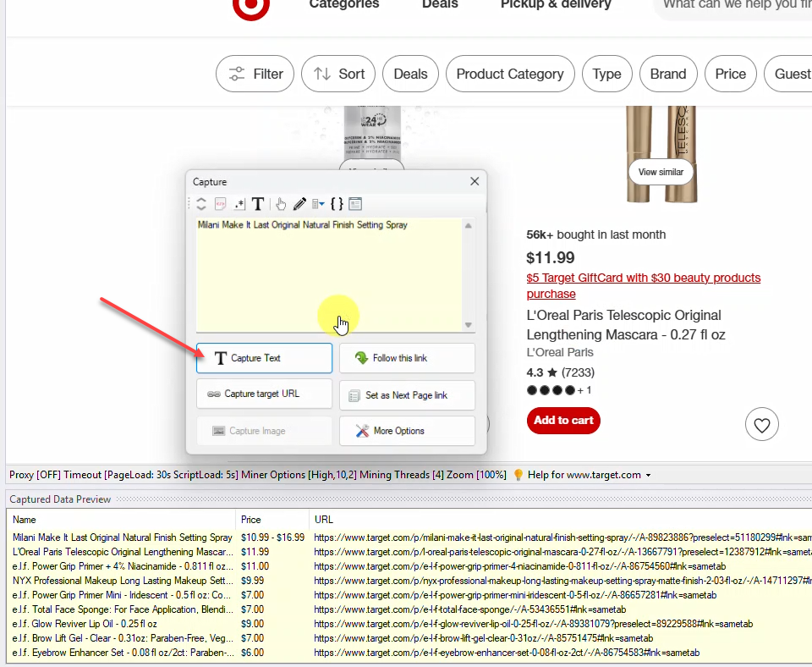812x667 pixels.
Task: Click the curly braces icon in Capture toolbar
Action: coord(337,204)
